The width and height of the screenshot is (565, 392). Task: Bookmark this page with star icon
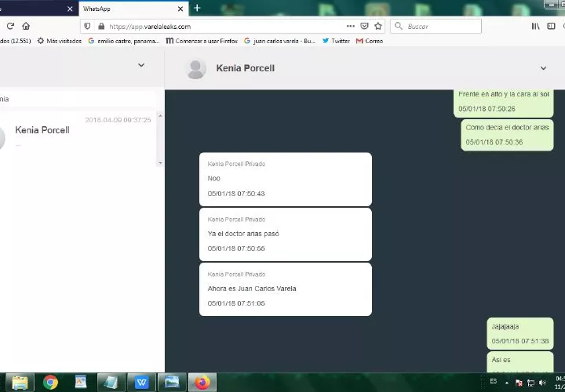point(377,26)
